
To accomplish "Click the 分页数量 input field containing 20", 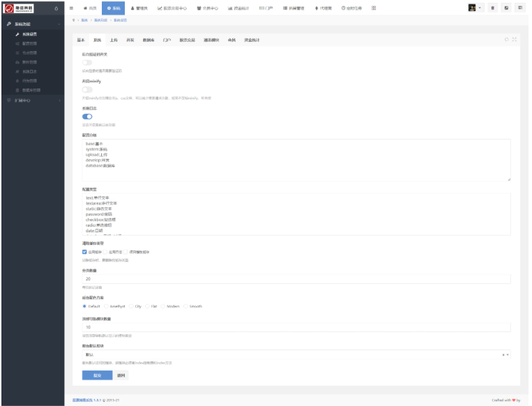I will point(296,279).
